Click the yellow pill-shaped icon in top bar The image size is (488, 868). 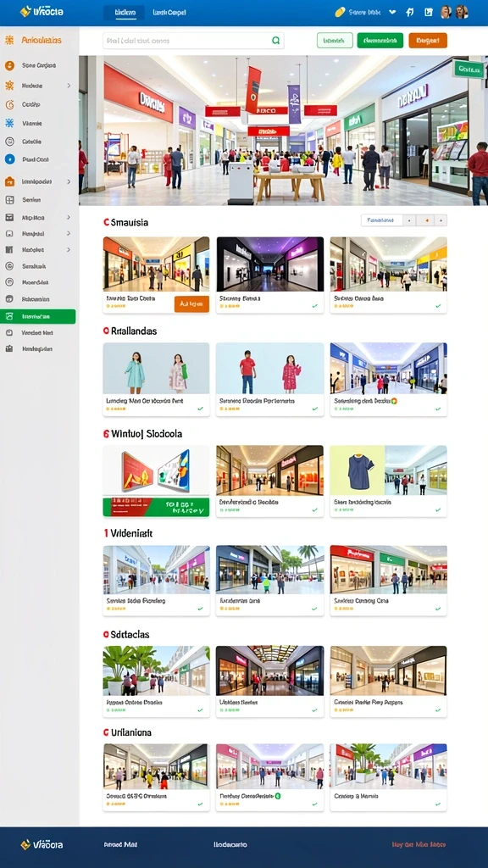[340, 12]
